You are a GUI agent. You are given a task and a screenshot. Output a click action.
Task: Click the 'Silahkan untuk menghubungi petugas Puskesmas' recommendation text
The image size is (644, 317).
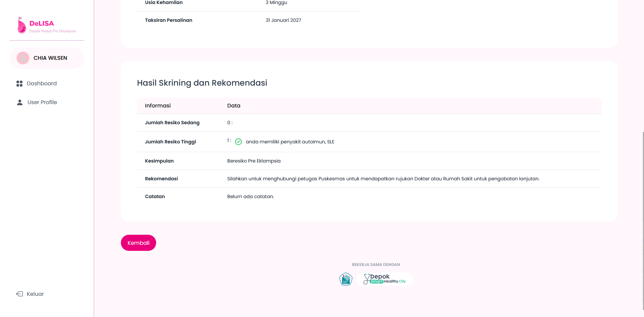383,179
